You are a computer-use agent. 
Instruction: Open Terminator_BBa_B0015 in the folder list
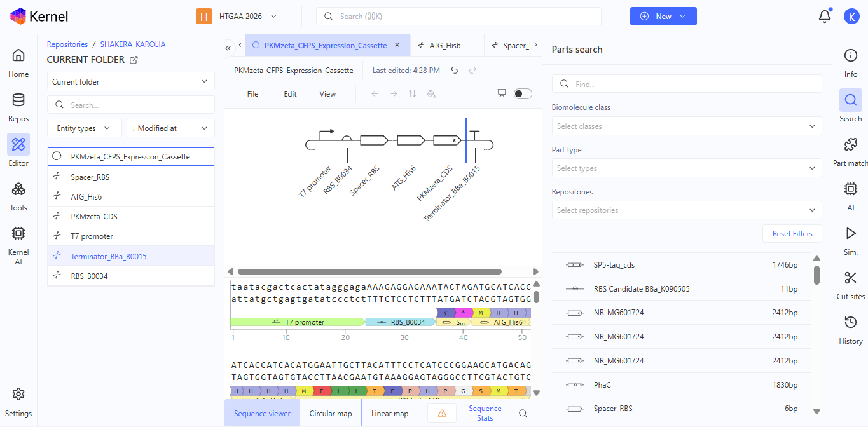[131, 256]
